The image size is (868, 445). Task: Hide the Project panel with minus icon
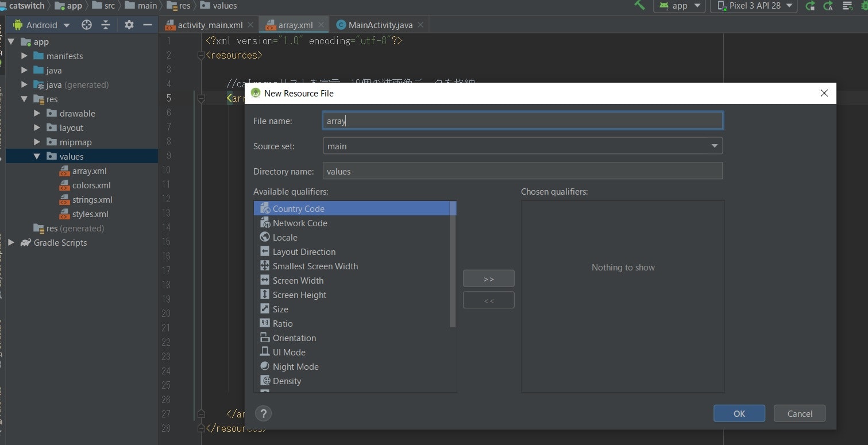[148, 25]
